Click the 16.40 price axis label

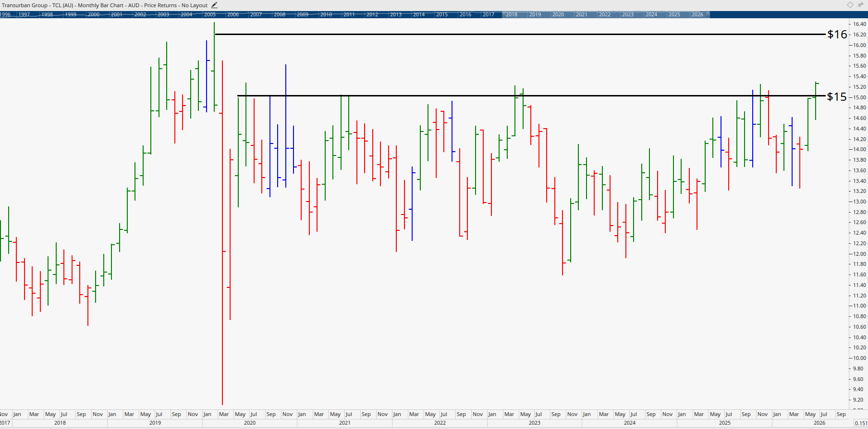[x=859, y=24]
